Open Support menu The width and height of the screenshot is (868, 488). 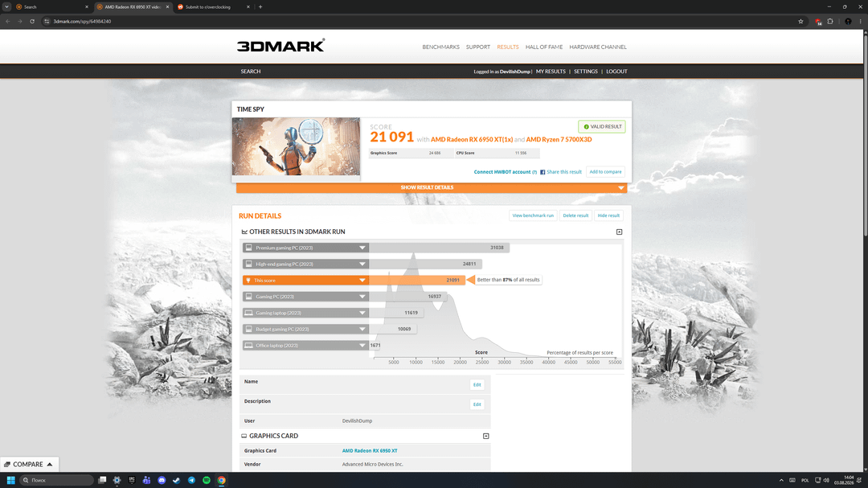477,47
